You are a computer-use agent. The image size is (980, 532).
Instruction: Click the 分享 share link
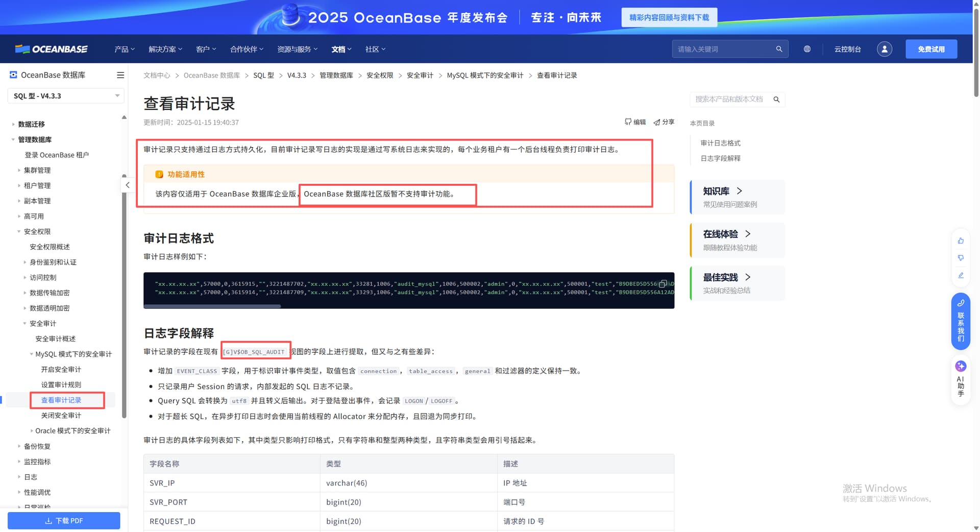(x=664, y=122)
